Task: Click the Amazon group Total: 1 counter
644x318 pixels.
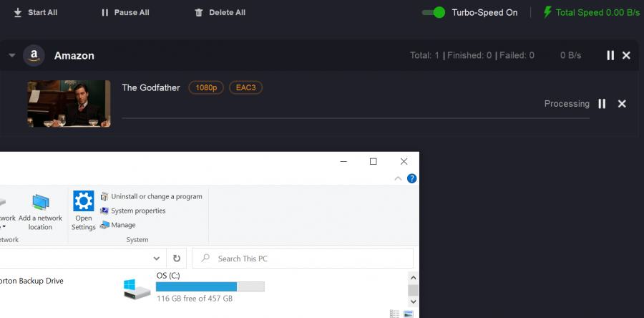Action: point(424,55)
